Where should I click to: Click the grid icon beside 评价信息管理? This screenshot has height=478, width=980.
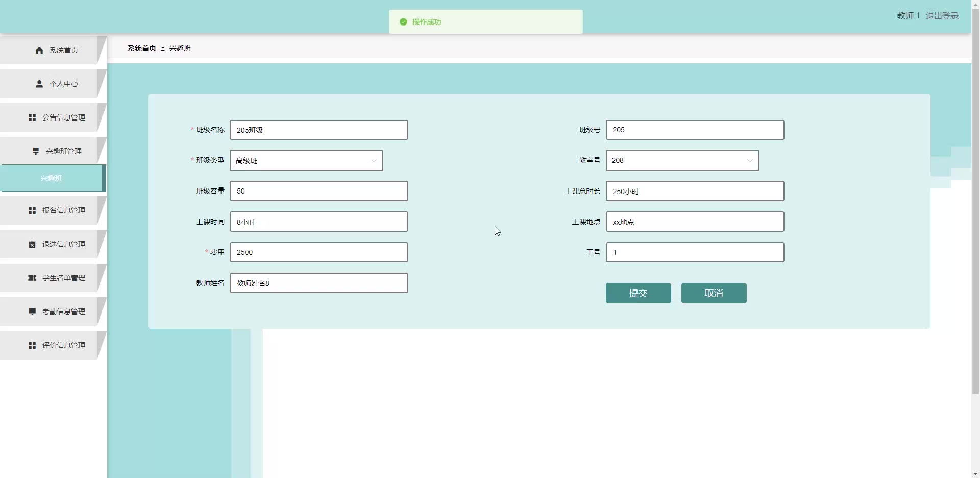click(x=32, y=345)
